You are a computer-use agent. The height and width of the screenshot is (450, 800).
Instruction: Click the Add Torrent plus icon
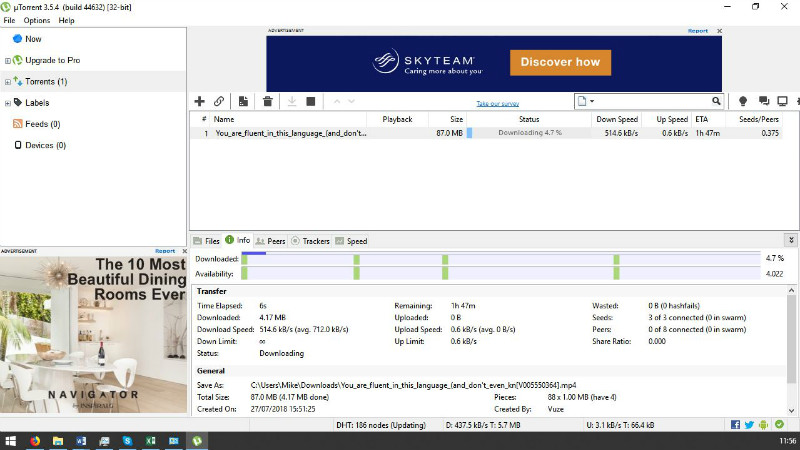199,101
